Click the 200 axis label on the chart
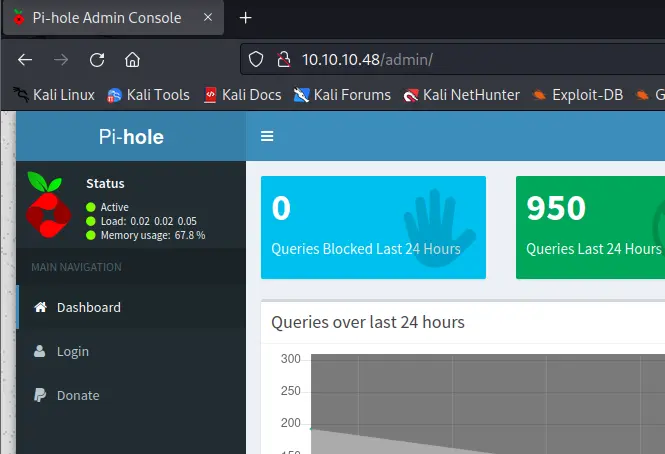 pos(291,423)
